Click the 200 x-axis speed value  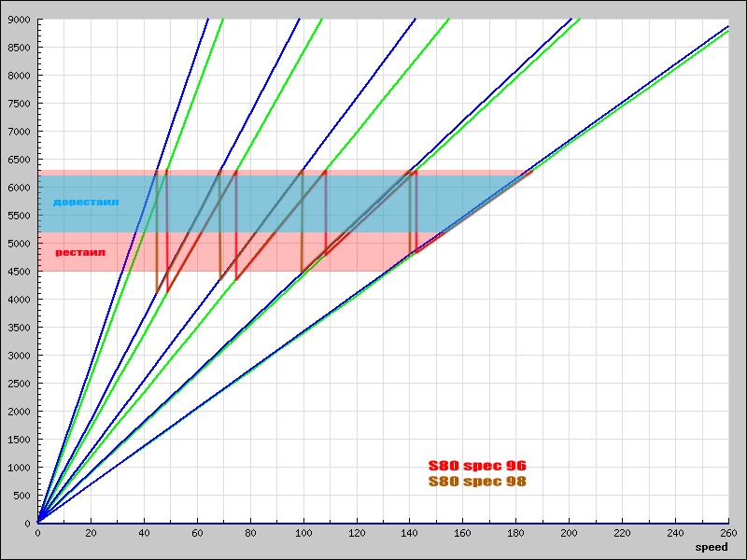pyautogui.click(x=570, y=533)
